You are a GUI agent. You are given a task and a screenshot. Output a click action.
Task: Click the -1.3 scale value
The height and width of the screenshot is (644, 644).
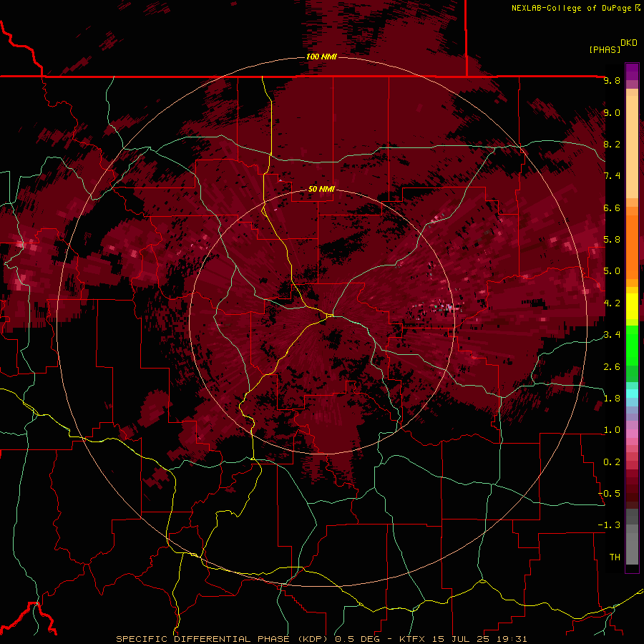point(609,525)
